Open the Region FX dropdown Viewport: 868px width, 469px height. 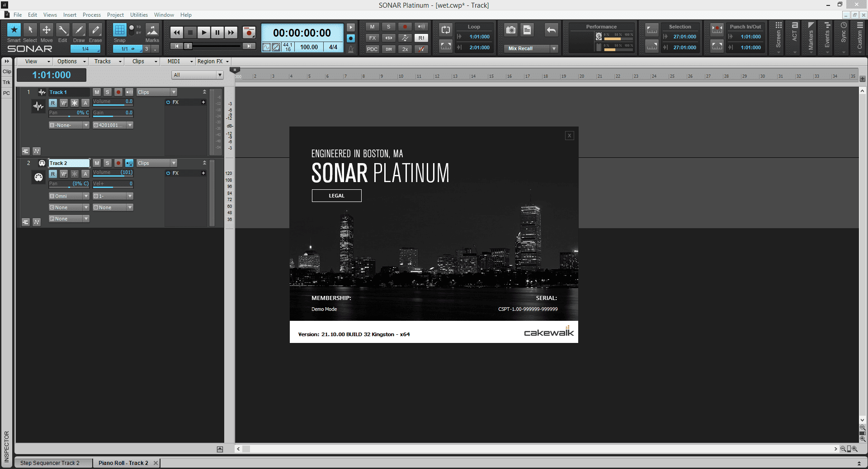click(x=213, y=61)
